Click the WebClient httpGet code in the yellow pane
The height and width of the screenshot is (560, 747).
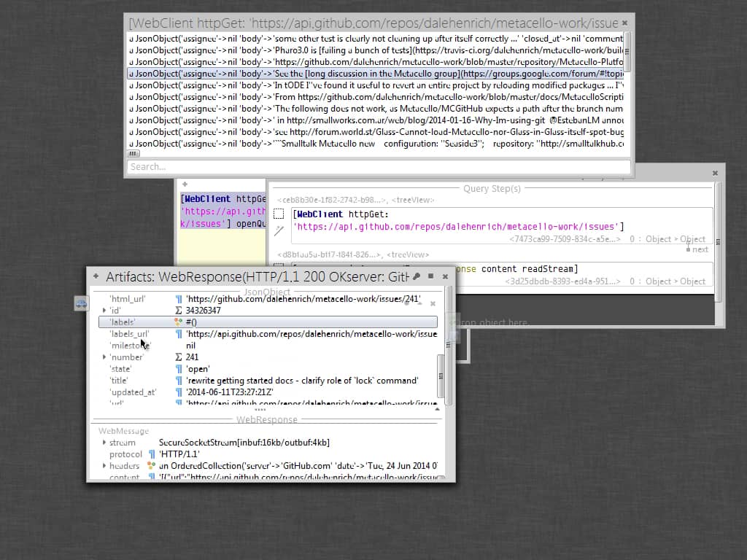pyautogui.click(x=223, y=211)
